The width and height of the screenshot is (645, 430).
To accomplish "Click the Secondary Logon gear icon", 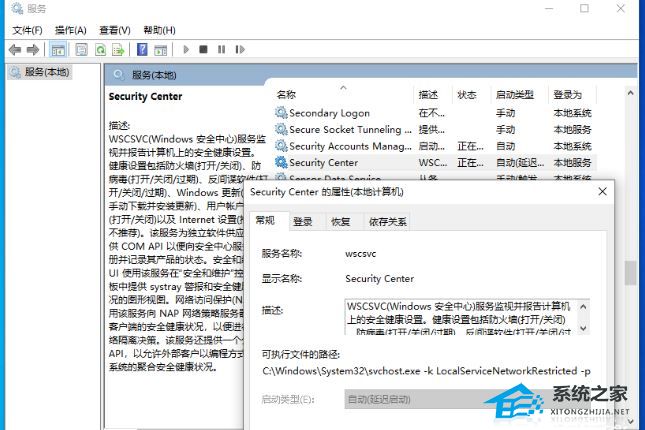I will point(281,112).
